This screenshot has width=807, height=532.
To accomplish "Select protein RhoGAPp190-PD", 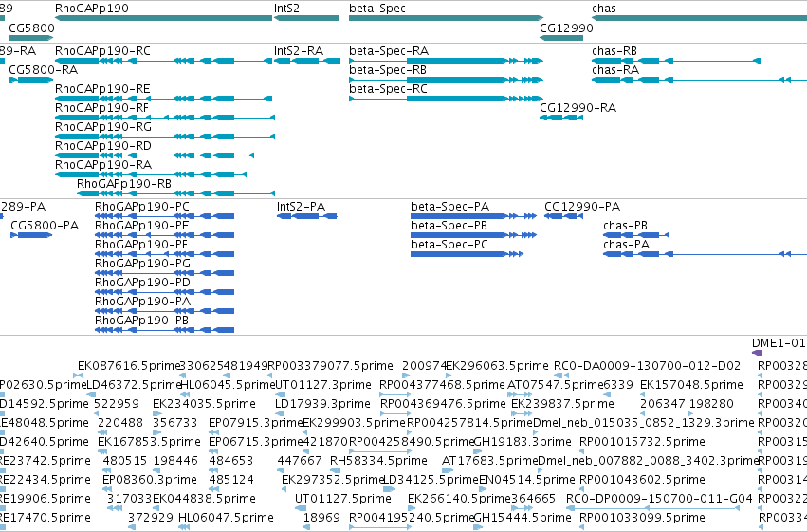I will [x=165, y=292].
